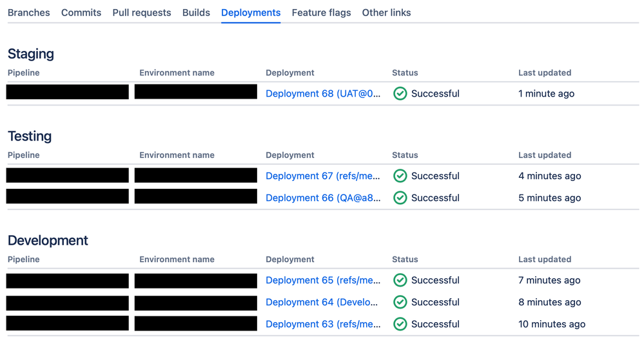
Task: Click success check icon for Deployment 63
Action: coord(400,324)
